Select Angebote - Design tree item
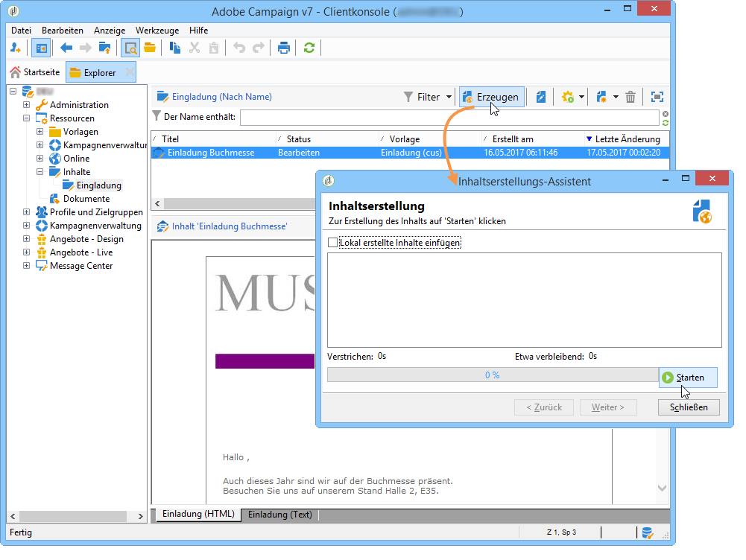This screenshot has width=746, height=560. pos(86,239)
